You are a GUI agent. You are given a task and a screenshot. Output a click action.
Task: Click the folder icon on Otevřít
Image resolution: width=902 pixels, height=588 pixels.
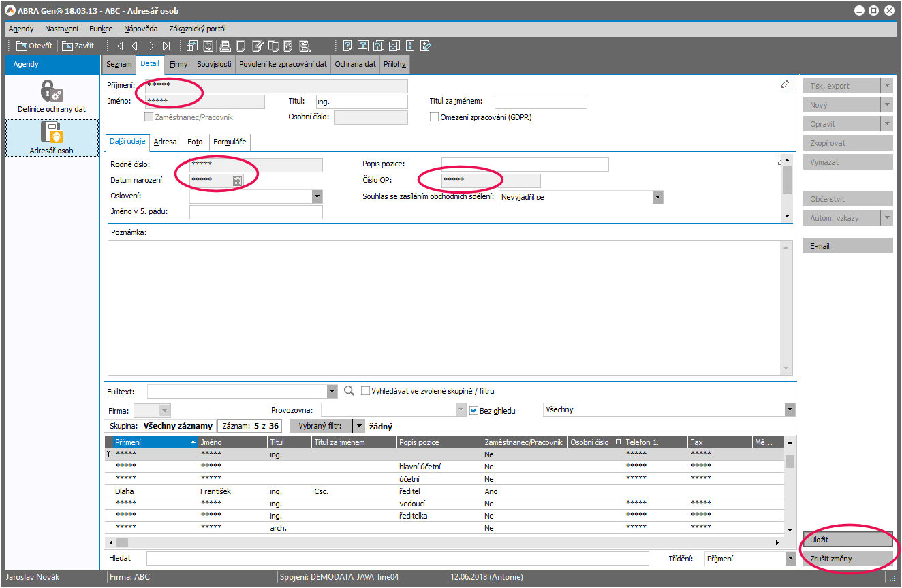[22, 46]
